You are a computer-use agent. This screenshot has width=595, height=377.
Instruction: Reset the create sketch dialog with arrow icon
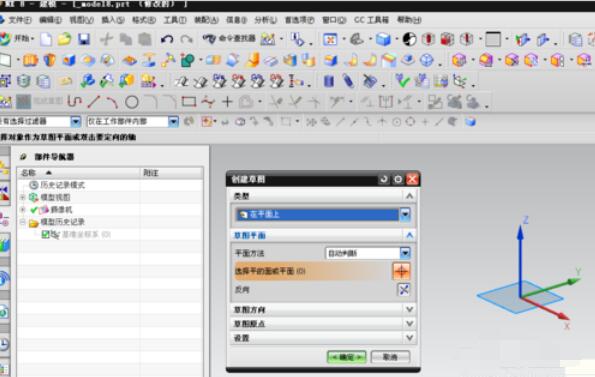[384, 179]
